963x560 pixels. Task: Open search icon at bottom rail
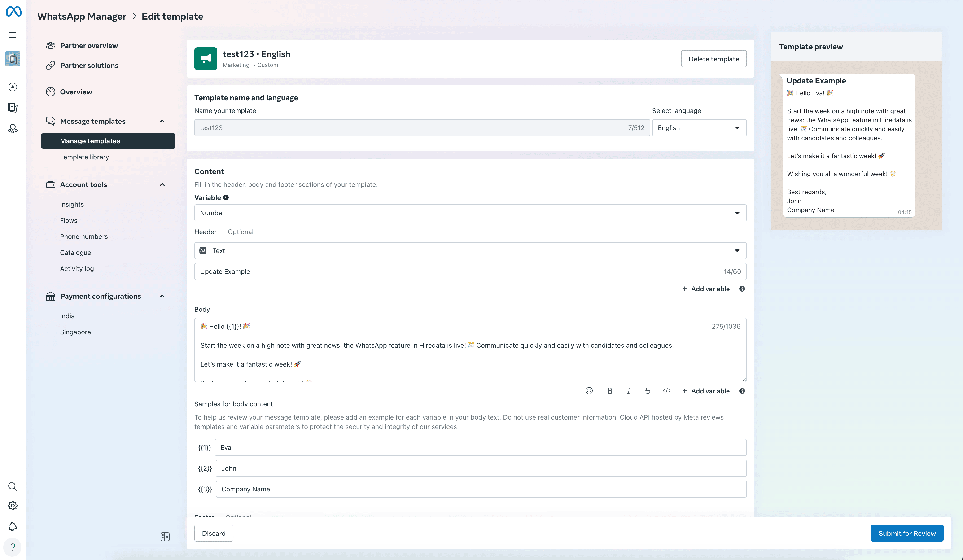(13, 487)
